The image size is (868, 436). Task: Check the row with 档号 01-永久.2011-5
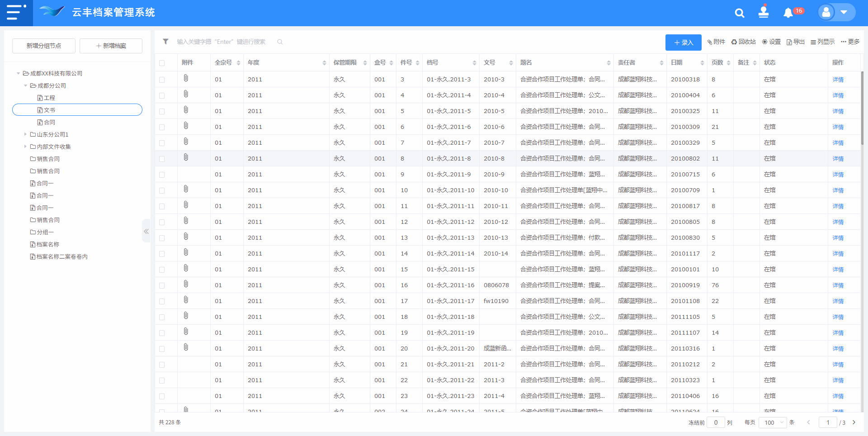(162, 111)
